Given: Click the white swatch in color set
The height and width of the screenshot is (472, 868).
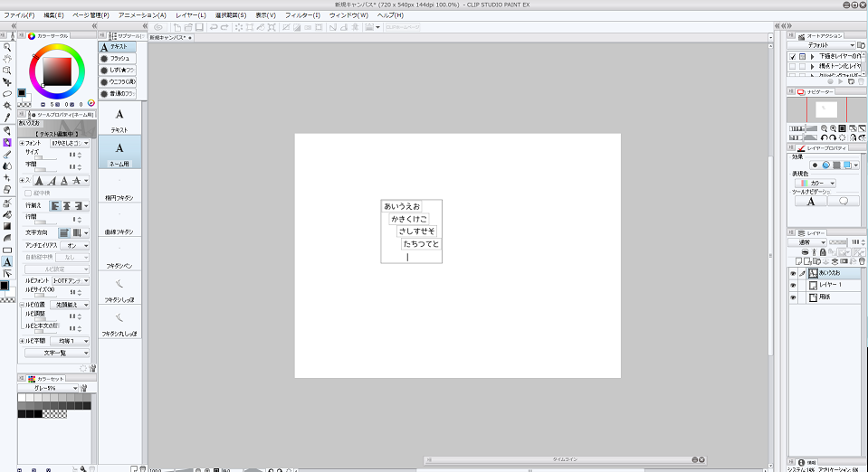Looking at the screenshot, I should pos(22,398).
